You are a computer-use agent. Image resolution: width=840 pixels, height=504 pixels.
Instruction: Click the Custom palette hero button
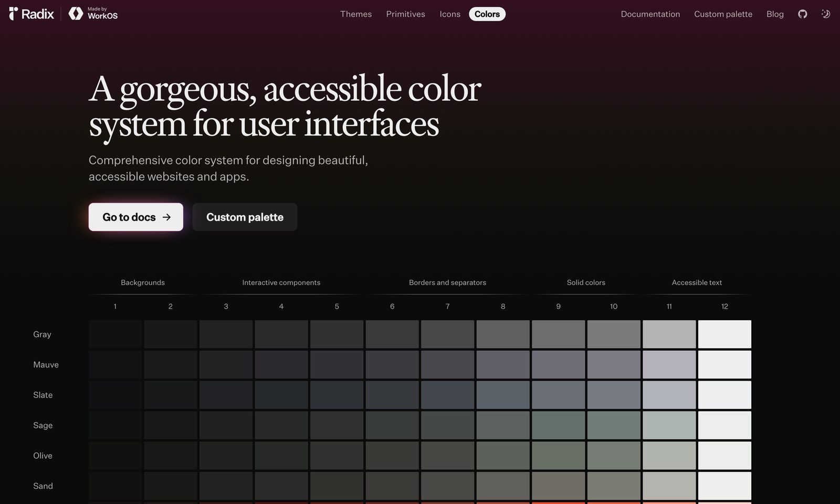(x=245, y=217)
